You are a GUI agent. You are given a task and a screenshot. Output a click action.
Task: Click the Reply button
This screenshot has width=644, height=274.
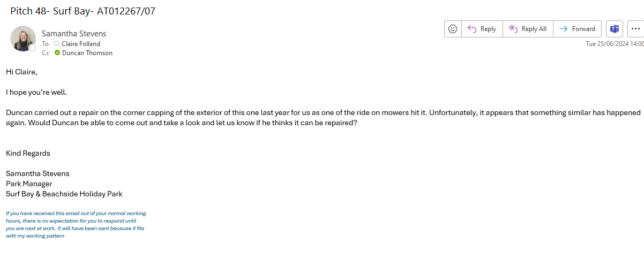[482, 29]
